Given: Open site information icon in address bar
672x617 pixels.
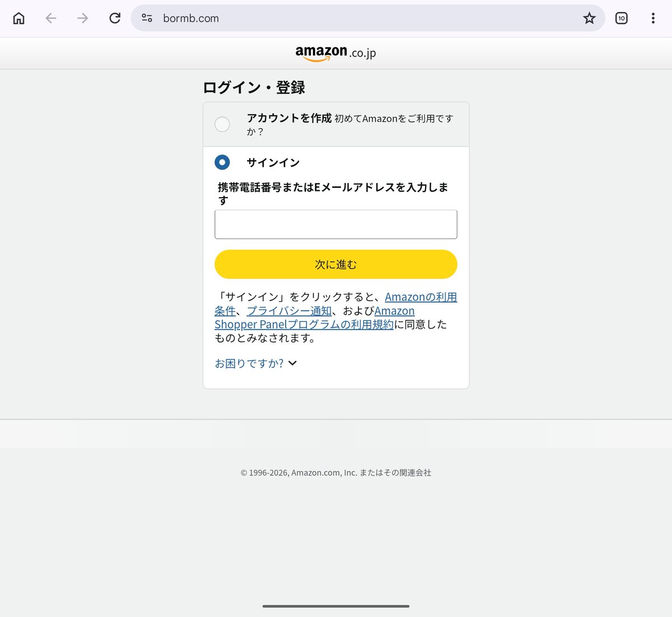Looking at the screenshot, I should (x=147, y=18).
